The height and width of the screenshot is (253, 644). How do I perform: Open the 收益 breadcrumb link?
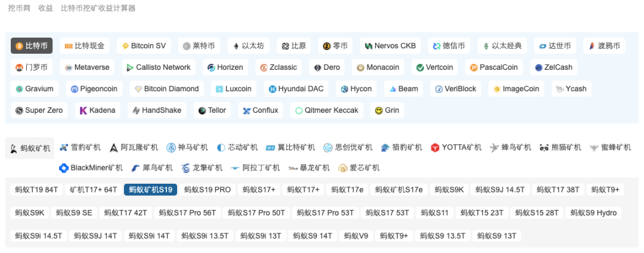coord(45,8)
